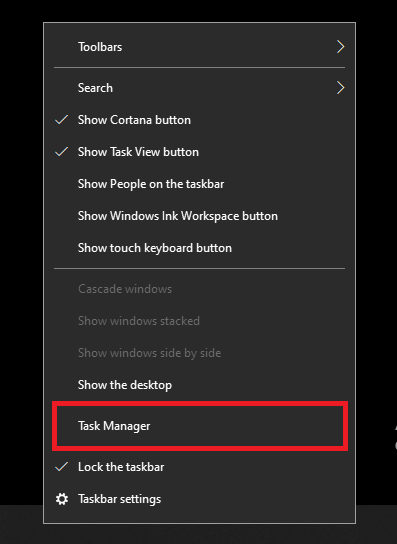Expand the Search submenu chevron

coord(340,87)
